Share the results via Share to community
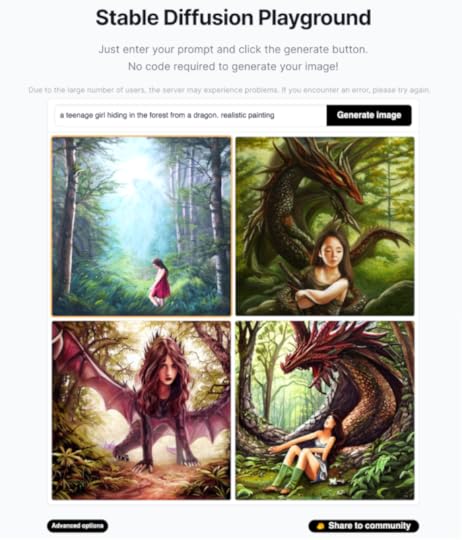 coord(364,526)
